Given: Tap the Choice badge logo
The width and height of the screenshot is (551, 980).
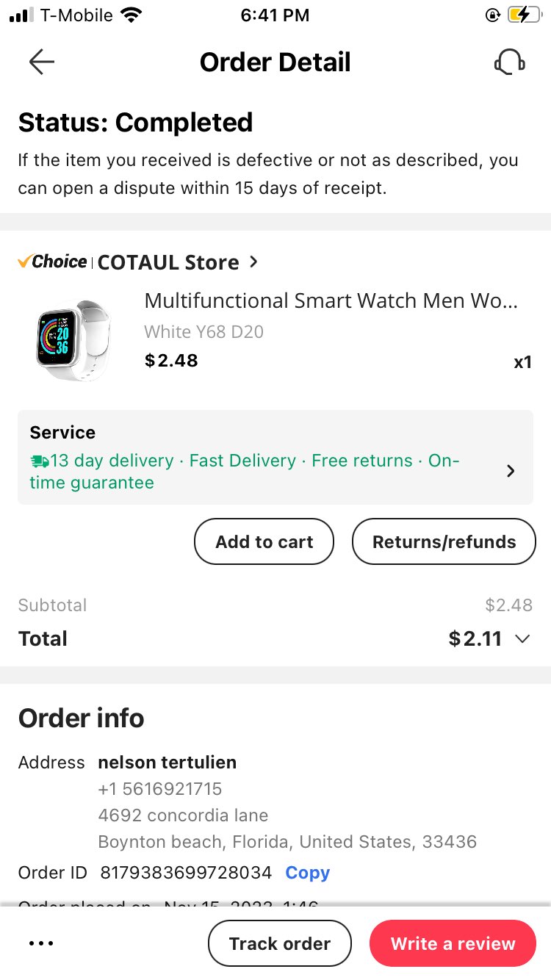Looking at the screenshot, I should (52, 262).
